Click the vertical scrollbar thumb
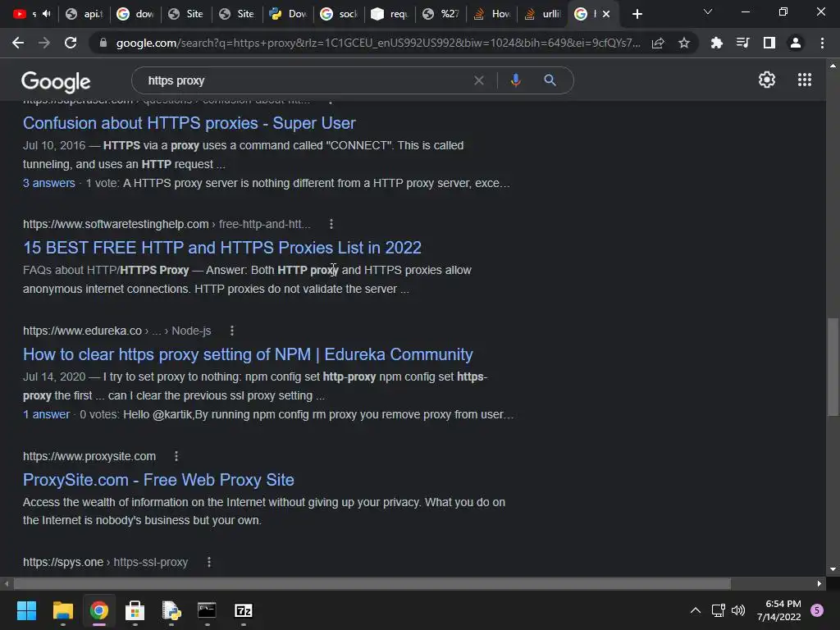Image resolution: width=840 pixels, height=630 pixels. click(833, 367)
